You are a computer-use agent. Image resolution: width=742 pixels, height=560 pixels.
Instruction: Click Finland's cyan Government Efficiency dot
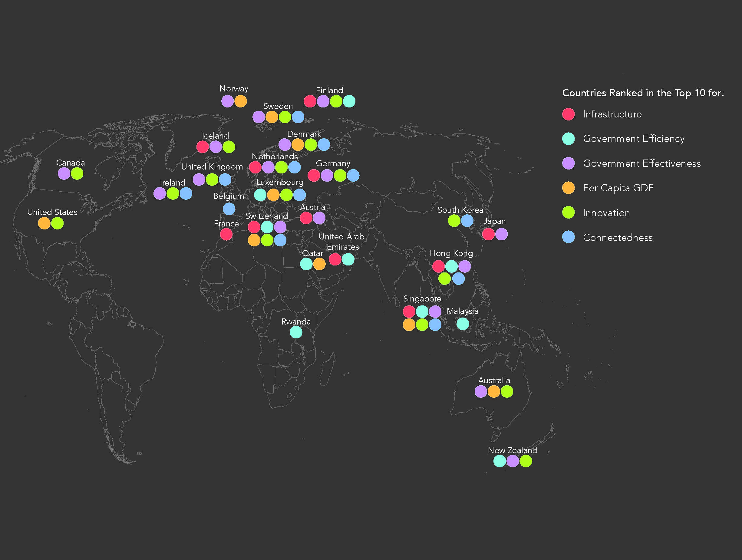tap(349, 101)
